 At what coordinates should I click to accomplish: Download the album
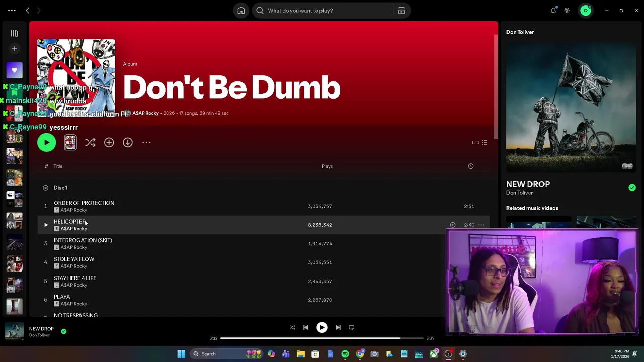pyautogui.click(x=128, y=143)
